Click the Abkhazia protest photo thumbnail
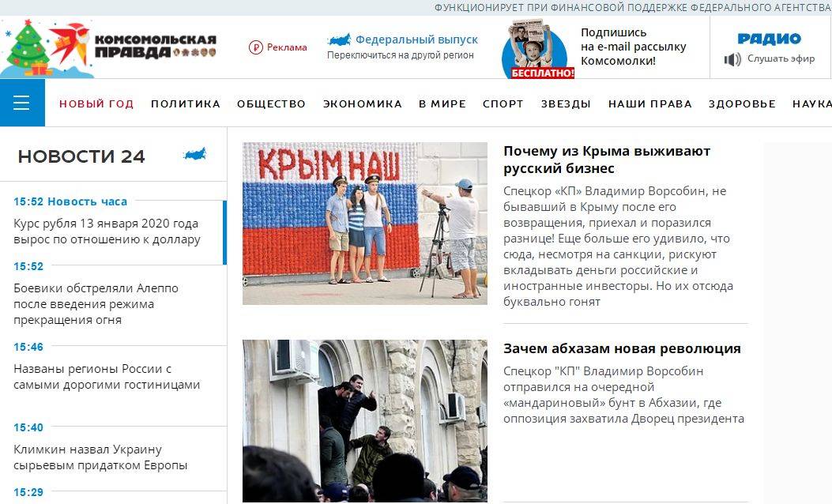The width and height of the screenshot is (832, 504). pyautogui.click(x=364, y=421)
